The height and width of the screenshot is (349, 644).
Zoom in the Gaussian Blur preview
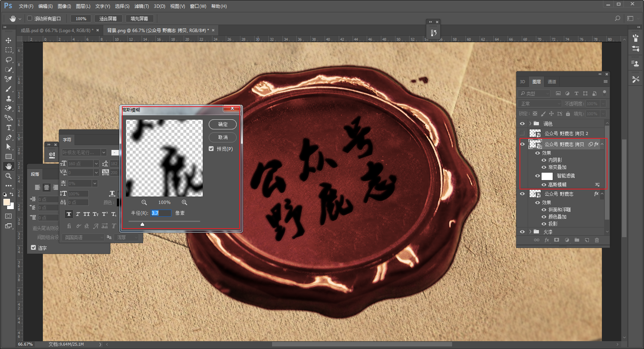click(184, 202)
